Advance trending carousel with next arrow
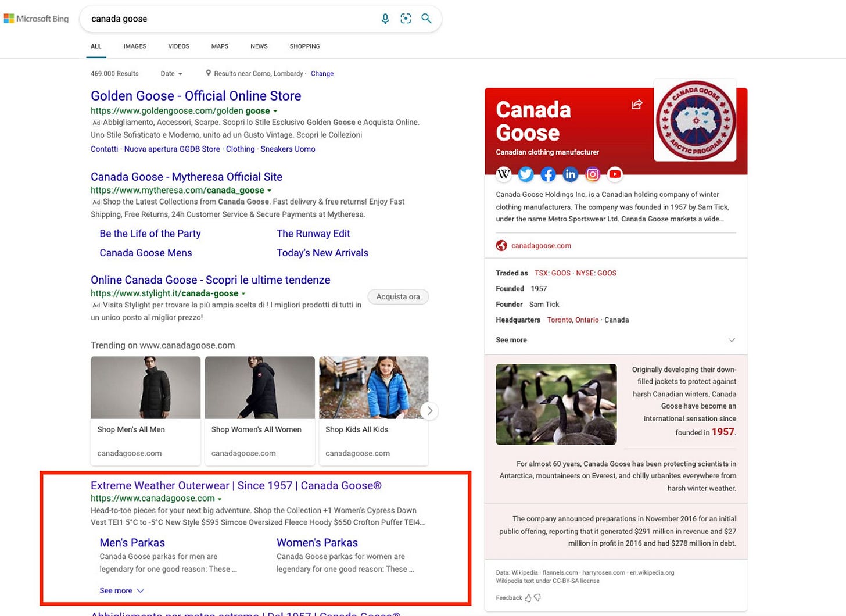The width and height of the screenshot is (846, 616). tap(429, 411)
